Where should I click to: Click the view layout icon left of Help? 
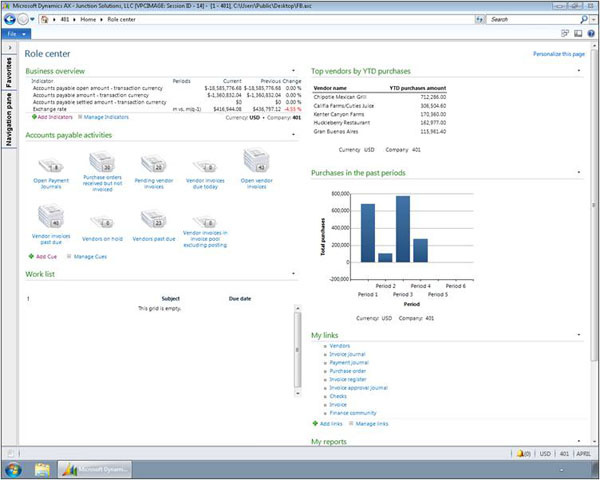tap(578, 34)
